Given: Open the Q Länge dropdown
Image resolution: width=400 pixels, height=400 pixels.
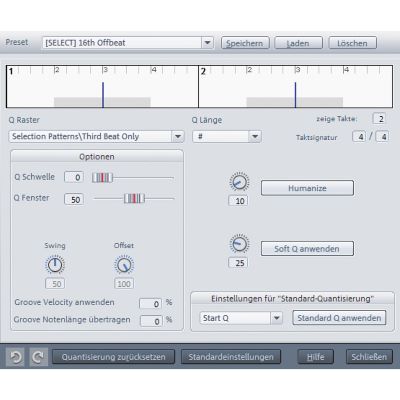Looking at the screenshot, I should pos(255,136).
